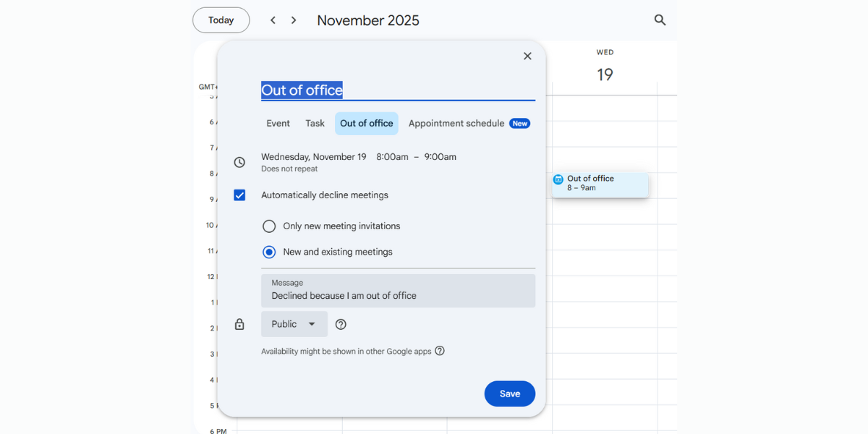Switch to the Task tab

(x=315, y=123)
